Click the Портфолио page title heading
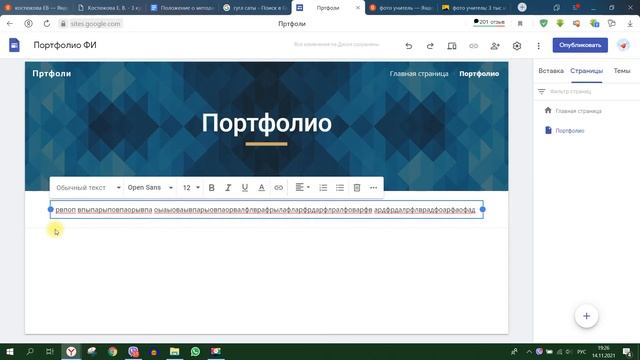The height and width of the screenshot is (360, 640). tap(267, 123)
